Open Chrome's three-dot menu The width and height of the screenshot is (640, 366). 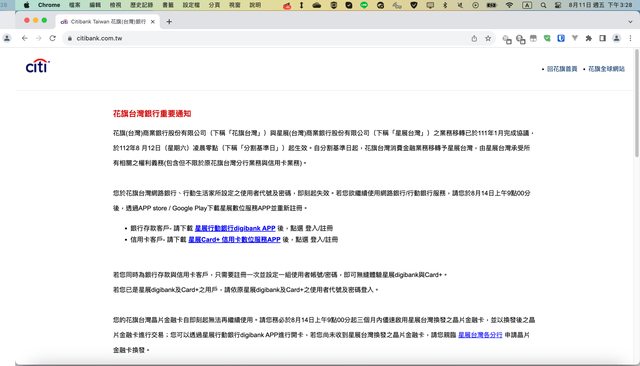point(630,38)
